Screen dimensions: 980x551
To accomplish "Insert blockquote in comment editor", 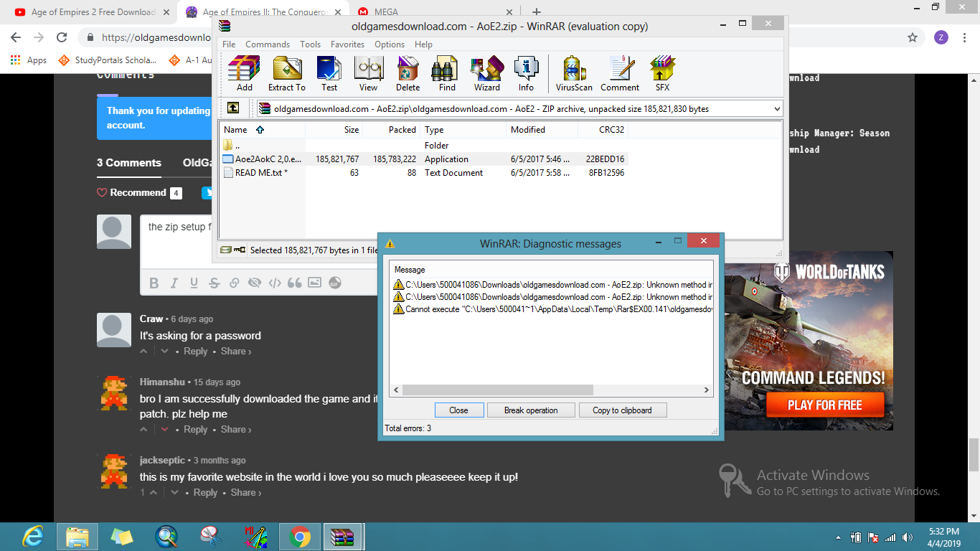I will pyautogui.click(x=294, y=283).
